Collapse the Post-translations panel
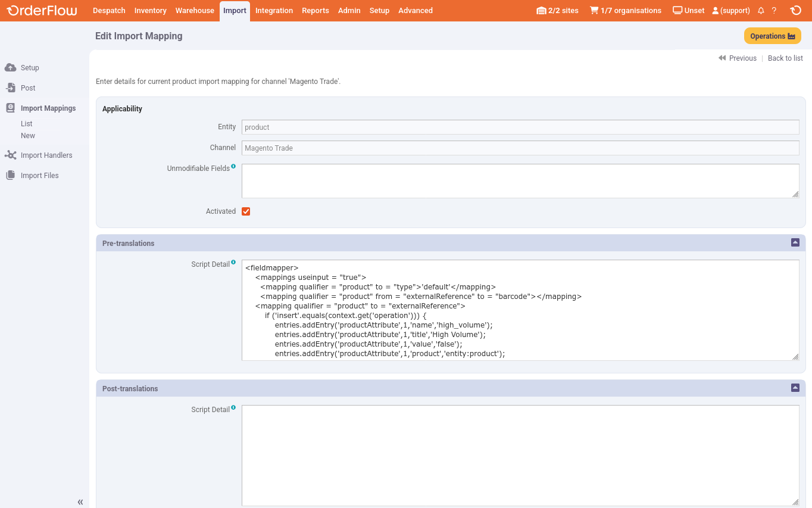Screen dimensions: 812x508 (795, 388)
